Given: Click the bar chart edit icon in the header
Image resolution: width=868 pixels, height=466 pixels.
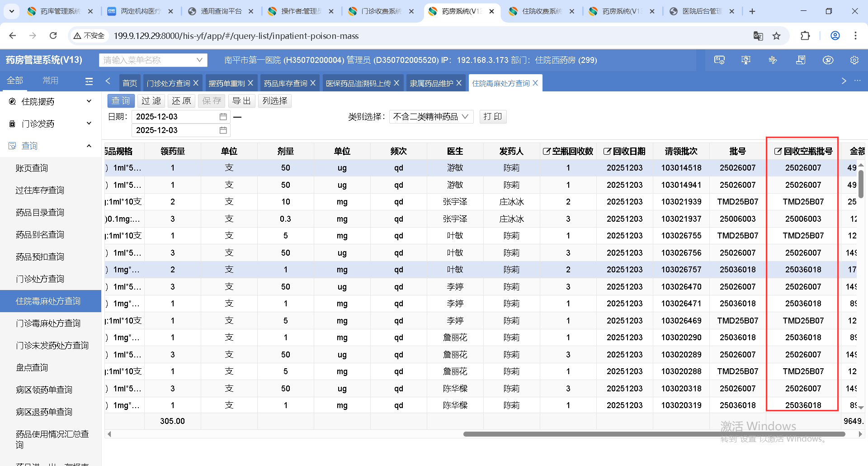Looking at the screenshot, I should click(x=773, y=60).
